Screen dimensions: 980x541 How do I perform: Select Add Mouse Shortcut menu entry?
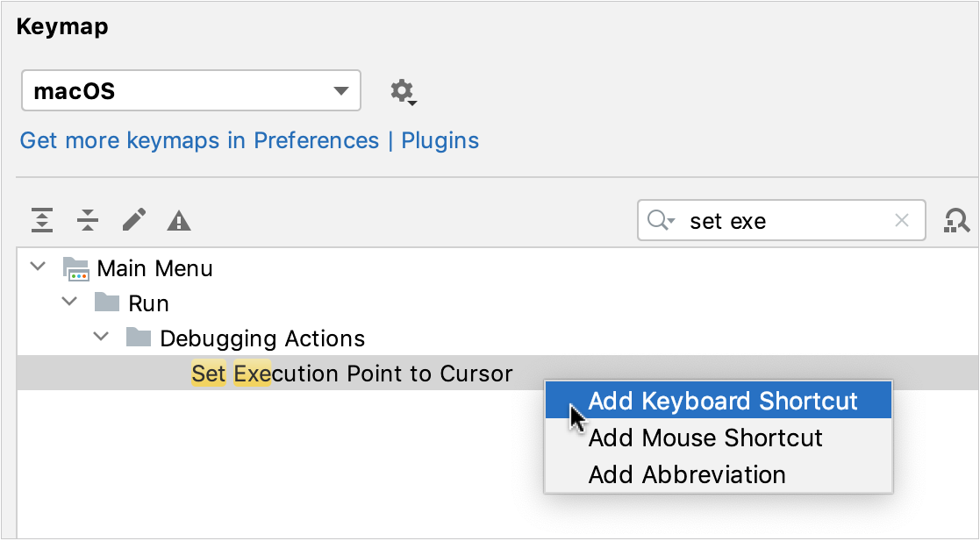pyautogui.click(x=705, y=438)
